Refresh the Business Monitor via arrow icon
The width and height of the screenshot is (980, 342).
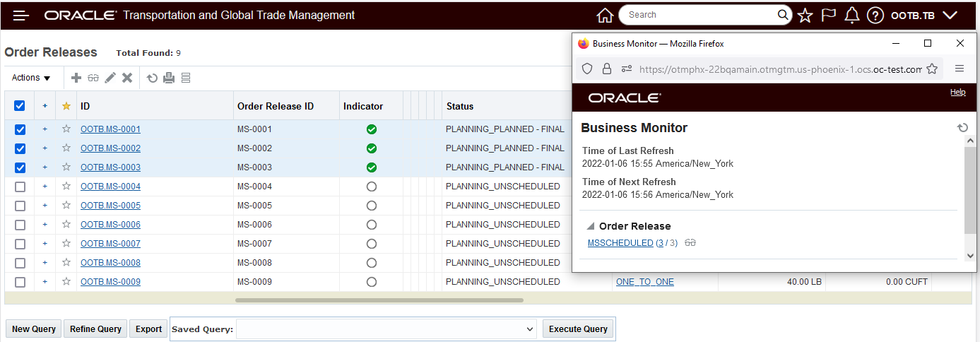coord(962,128)
